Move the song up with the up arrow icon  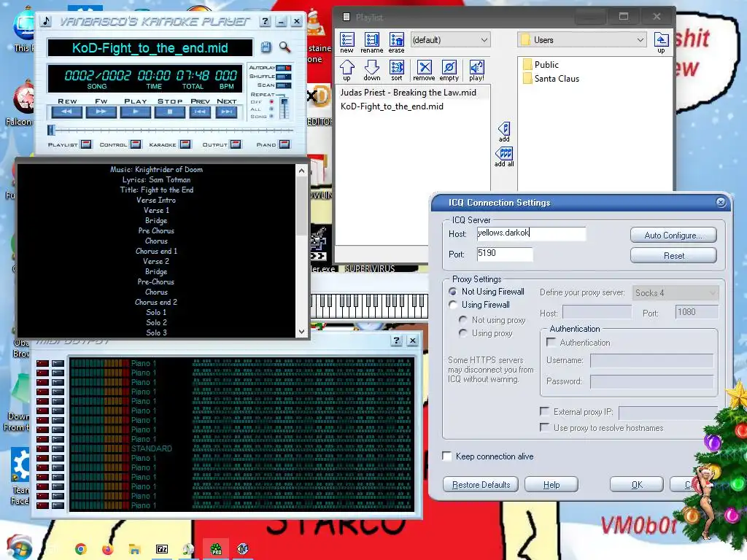pos(347,70)
